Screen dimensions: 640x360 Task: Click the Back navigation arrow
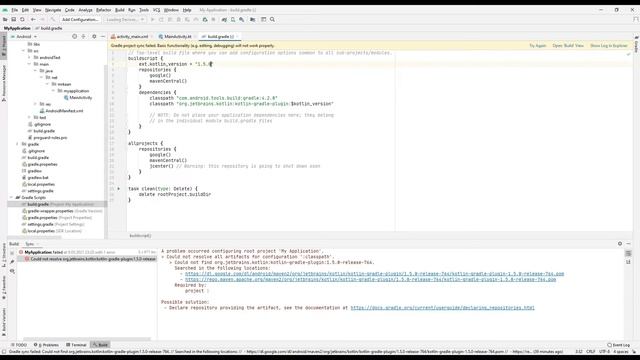pos(33,19)
